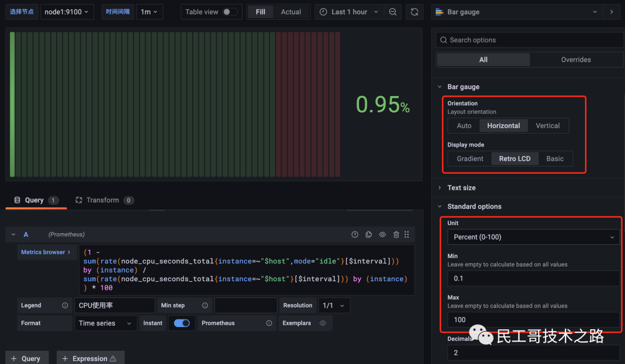Add a new Query
625x364 pixels.
point(26,358)
